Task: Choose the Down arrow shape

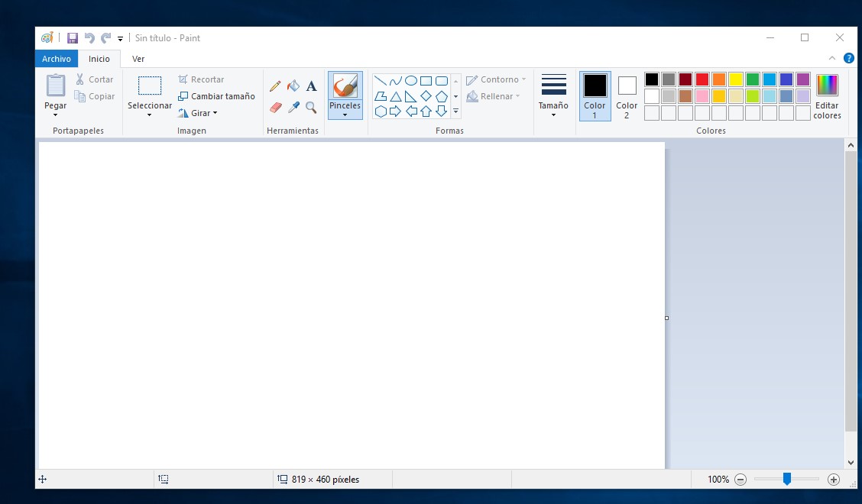Action: [442, 111]
